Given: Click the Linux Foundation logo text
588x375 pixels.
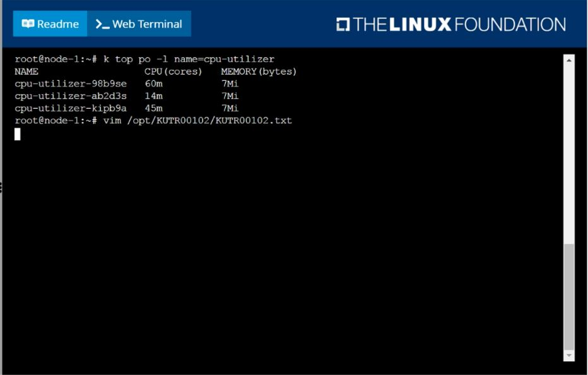Looking at the screenshot, I should tap(459, 25).
